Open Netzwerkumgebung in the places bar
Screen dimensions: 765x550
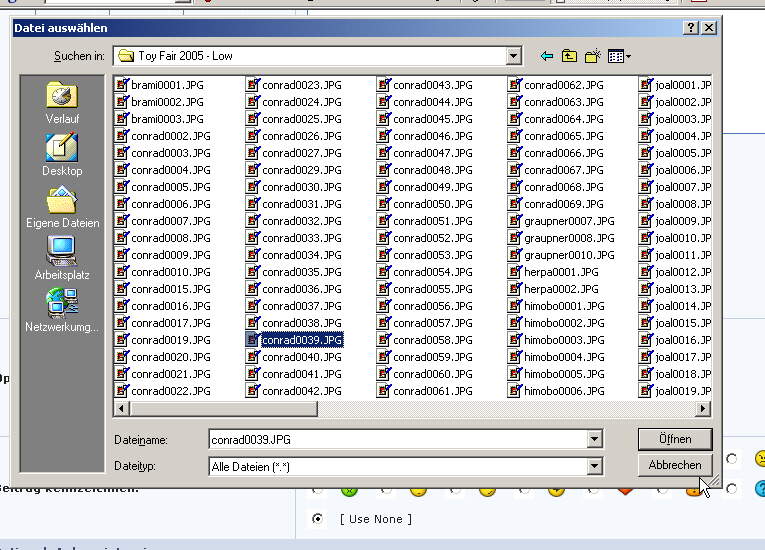tap(62, 311)
